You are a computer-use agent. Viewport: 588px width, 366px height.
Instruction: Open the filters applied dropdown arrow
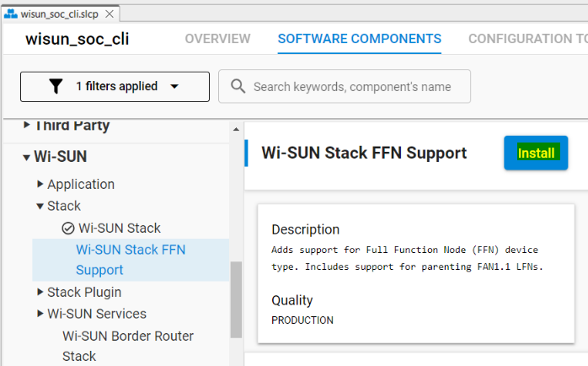click(x=174, y=86)
